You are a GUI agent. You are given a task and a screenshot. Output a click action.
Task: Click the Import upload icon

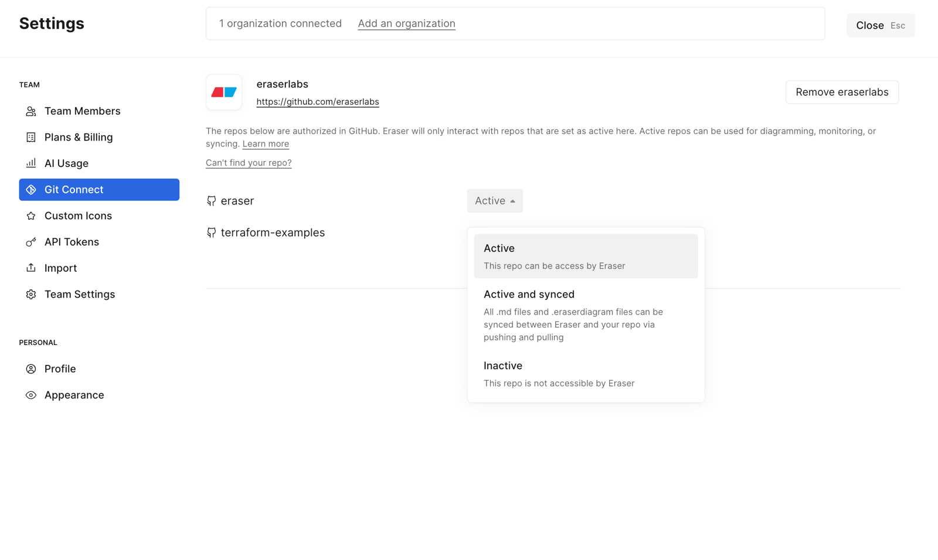(x=31, y=268)
